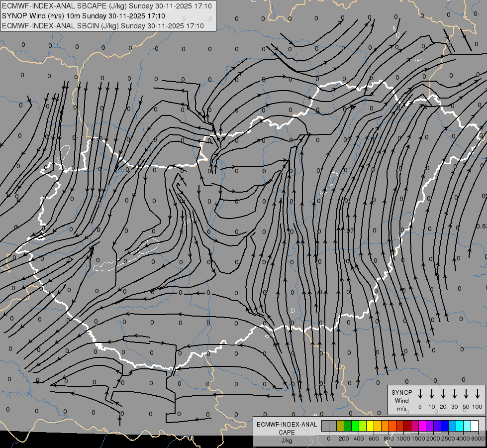Click the CAPE scale label 0
Screen dimensions: 487x448
pyautogui.click(x=329, y=439)
